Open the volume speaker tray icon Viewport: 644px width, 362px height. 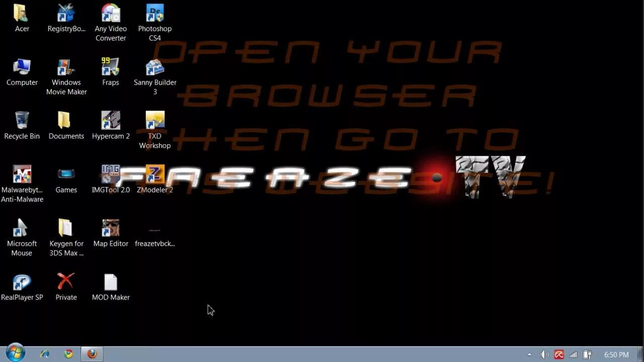tap(544, 354)
